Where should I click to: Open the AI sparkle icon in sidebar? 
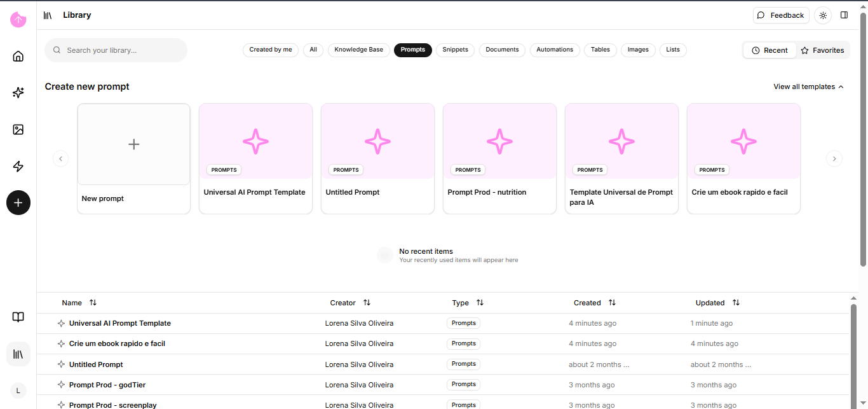pyautogui.click(x=18, y=93)
